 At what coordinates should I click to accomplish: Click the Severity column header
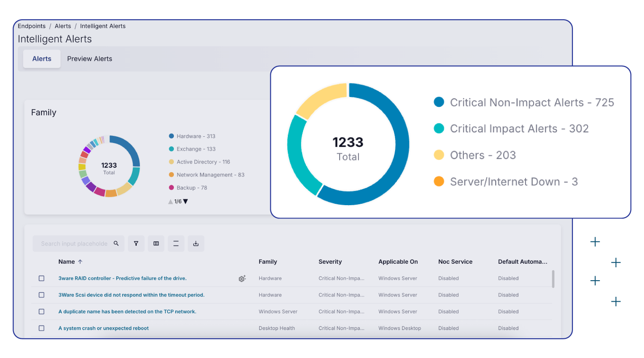click(330, 262)
